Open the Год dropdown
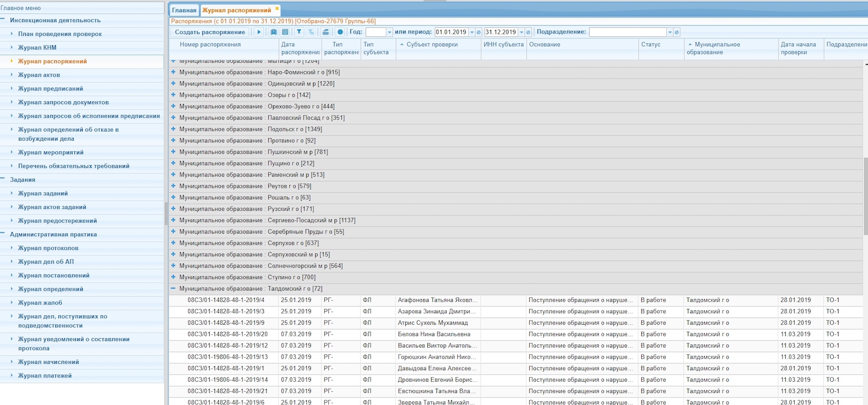The height and width of the screenshot is (405, 868). (x=389, y=32)
